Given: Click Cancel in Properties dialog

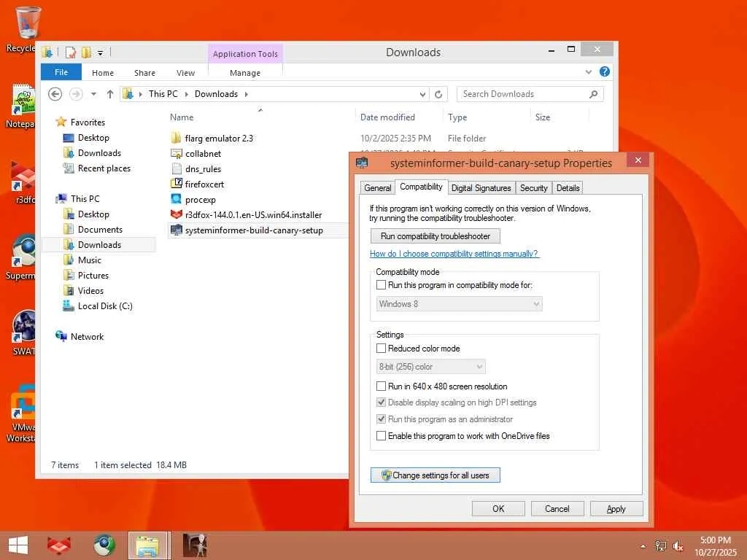Looking at the screenshot, I should [557, 508].
